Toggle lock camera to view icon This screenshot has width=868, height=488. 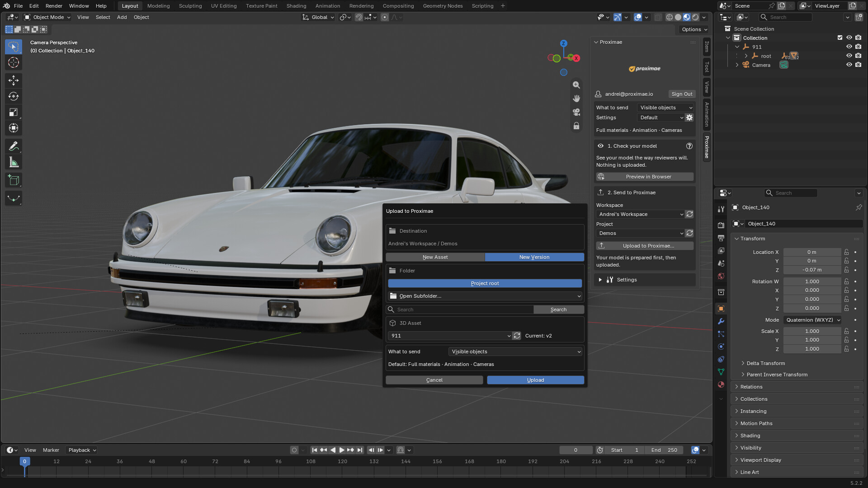576,126
